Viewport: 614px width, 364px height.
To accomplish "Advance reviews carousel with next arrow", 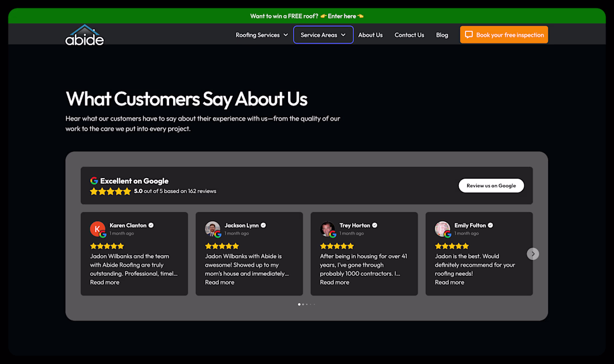I will [533, 254].
